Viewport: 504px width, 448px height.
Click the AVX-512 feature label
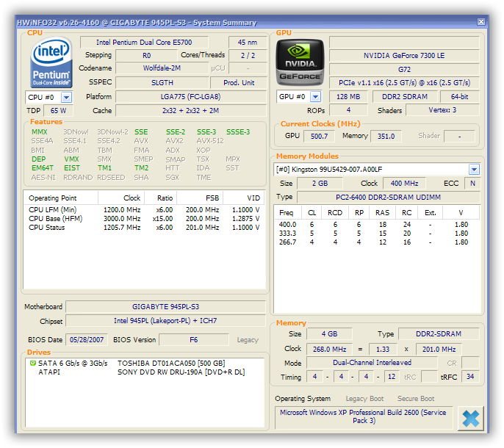click(x=210, y=141)
